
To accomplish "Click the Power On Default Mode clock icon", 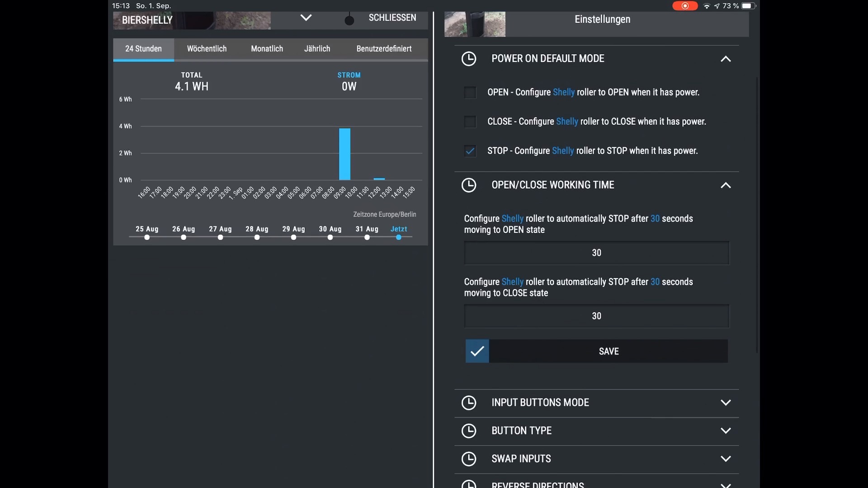I will coord(469,59).
